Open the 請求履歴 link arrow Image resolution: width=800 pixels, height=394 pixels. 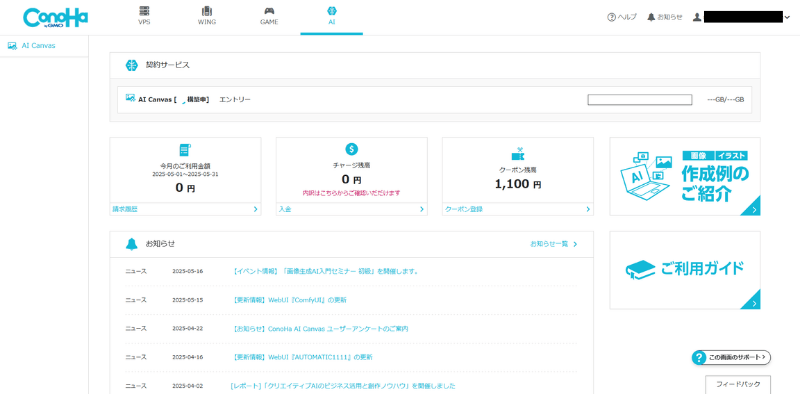click(x=256, y=209)
